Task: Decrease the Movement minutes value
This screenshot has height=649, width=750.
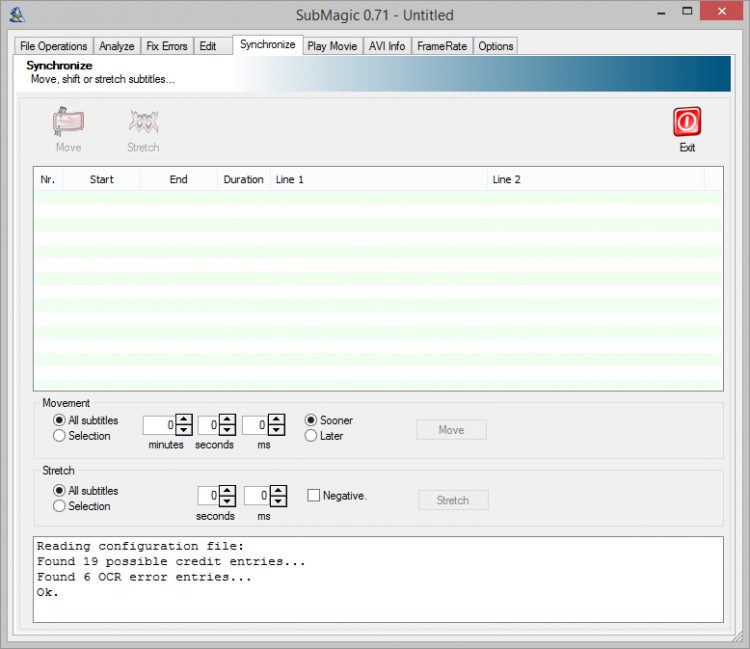Action: pyautogui.click(x=184, y=430)
